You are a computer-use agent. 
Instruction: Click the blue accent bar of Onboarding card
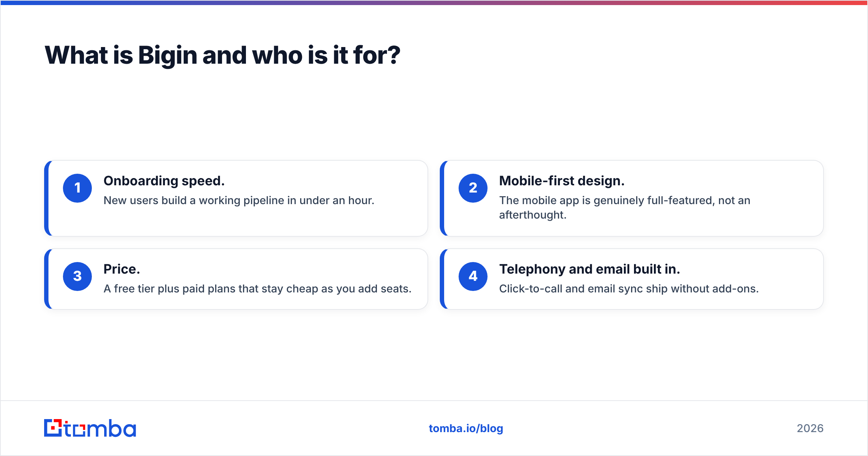point(47,198)
